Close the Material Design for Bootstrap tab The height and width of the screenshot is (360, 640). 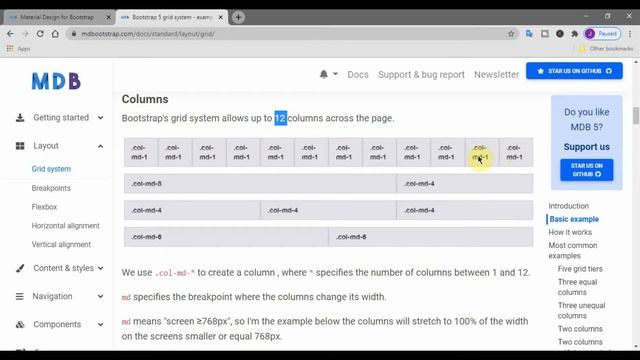109,17
